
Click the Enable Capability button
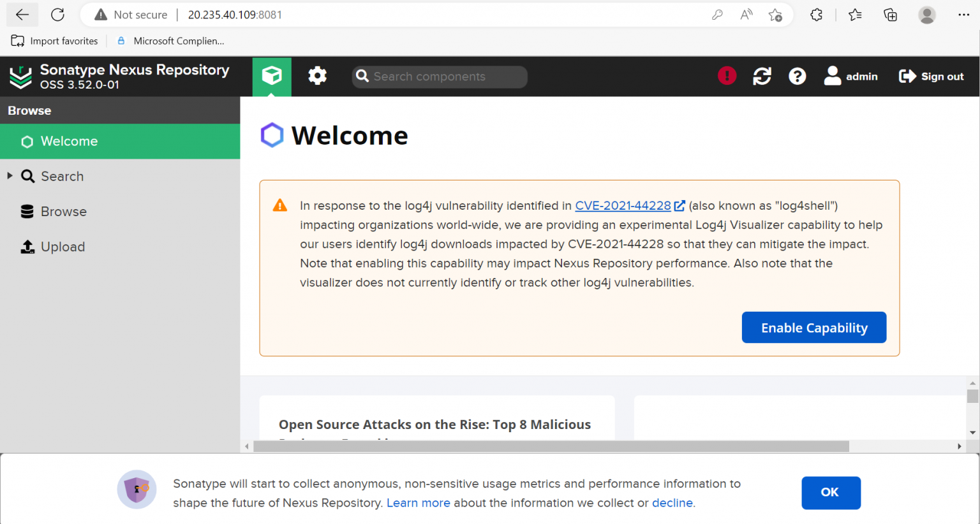[813, 328]
